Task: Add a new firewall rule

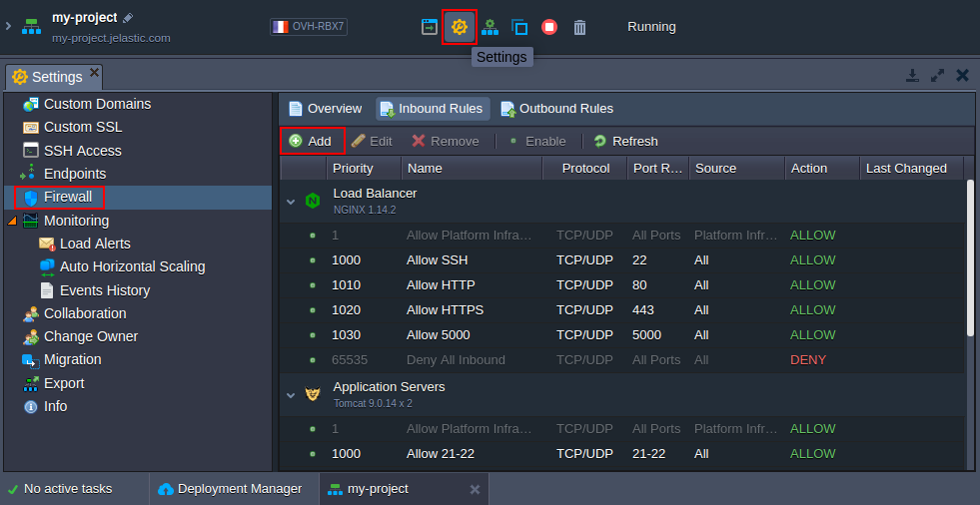Action: click(312, 141)
